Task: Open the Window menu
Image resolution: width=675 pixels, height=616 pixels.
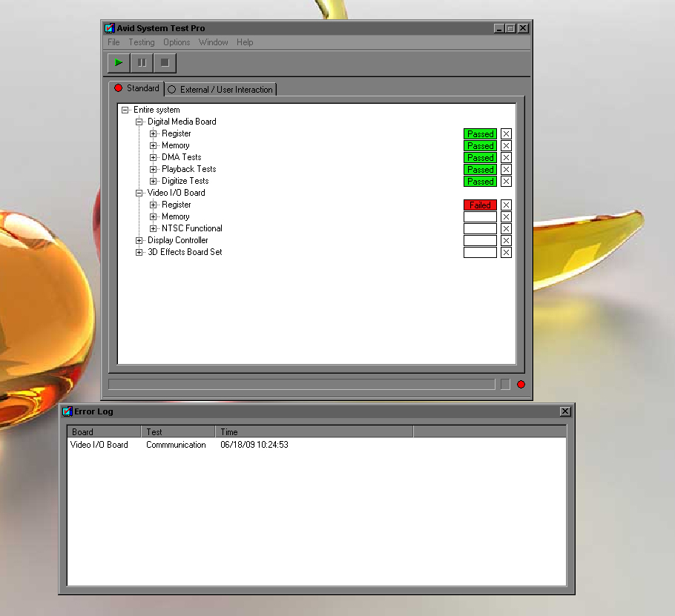Action: [x=213, y=42]
